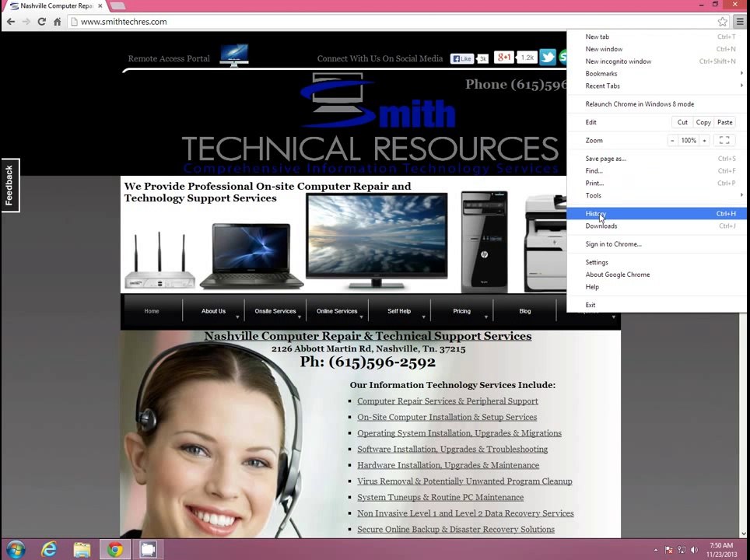This screenshot has height=560, width=750.
Task: Increase zoom with the plus button
Action: [704, 141]
